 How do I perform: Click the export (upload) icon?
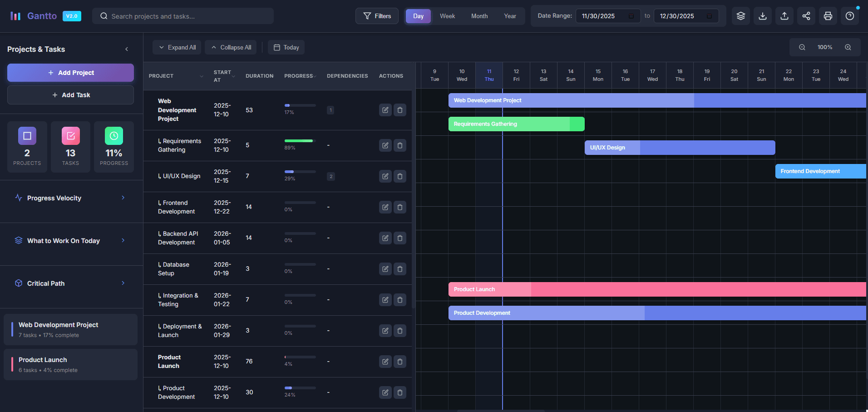point(784,16)
